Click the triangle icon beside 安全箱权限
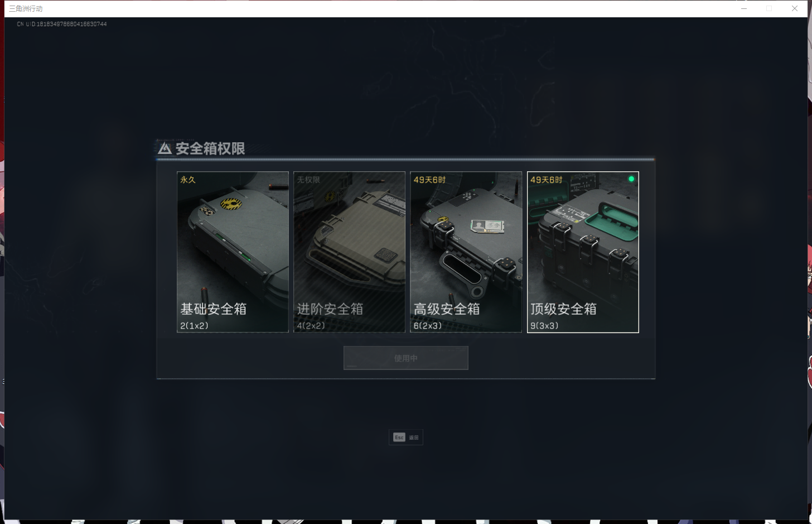812x524 pixels. [x=165, y=148]
